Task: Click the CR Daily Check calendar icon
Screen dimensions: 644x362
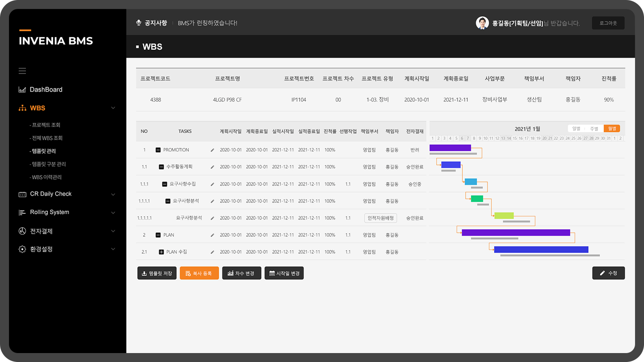Action: tap(22, 194)
